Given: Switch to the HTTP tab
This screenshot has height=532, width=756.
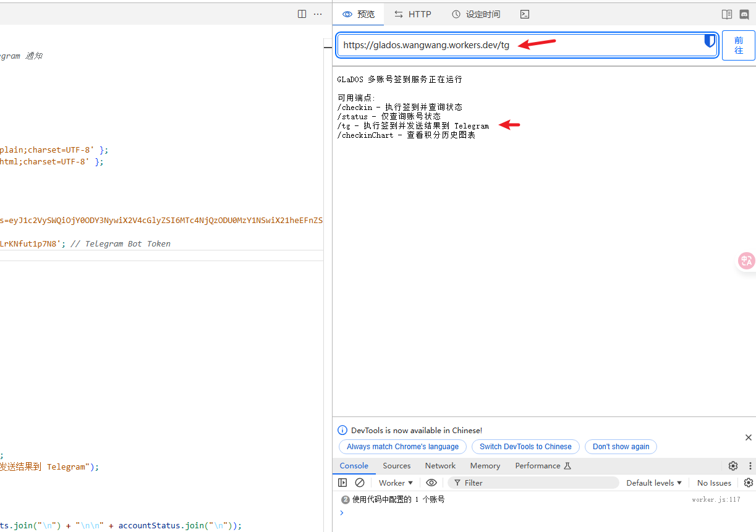Looking at the screenshot, I should tap(413, 14).
